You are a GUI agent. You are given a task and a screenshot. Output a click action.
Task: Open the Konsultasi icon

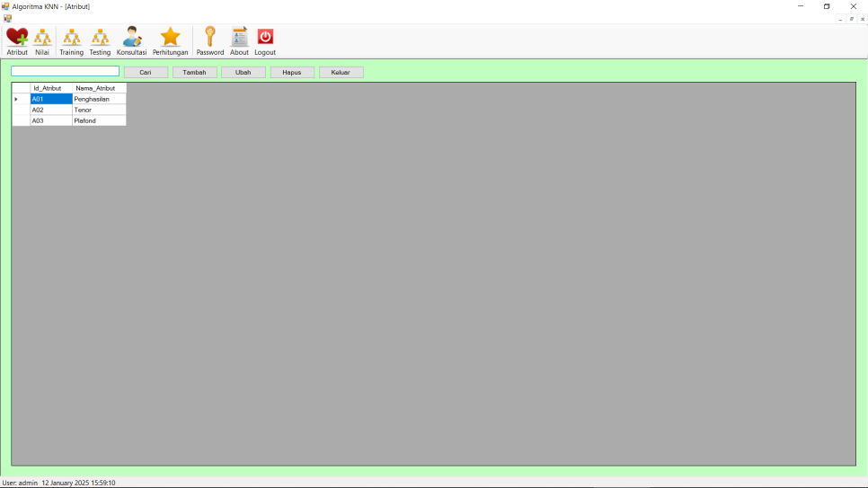[131, 40]
